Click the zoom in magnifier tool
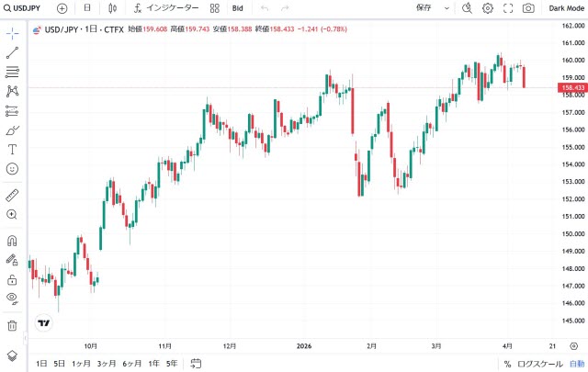 pos(13,214)
